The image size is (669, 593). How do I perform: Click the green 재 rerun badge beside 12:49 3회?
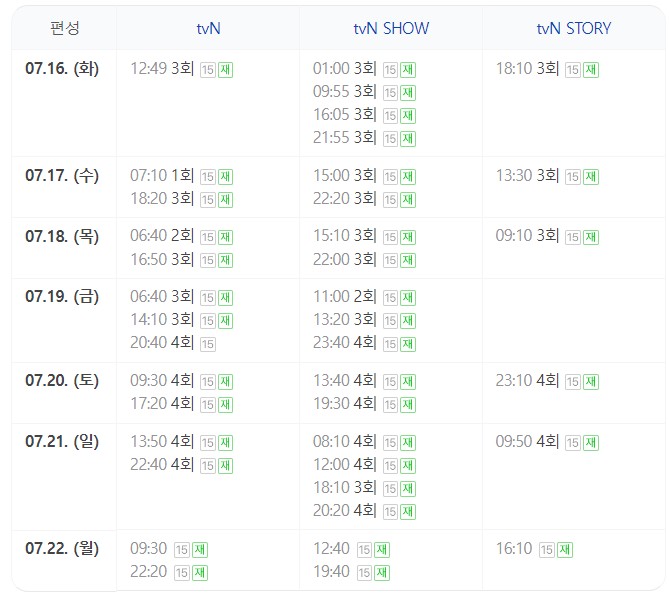pyautogui.click(x=226, y=70)
